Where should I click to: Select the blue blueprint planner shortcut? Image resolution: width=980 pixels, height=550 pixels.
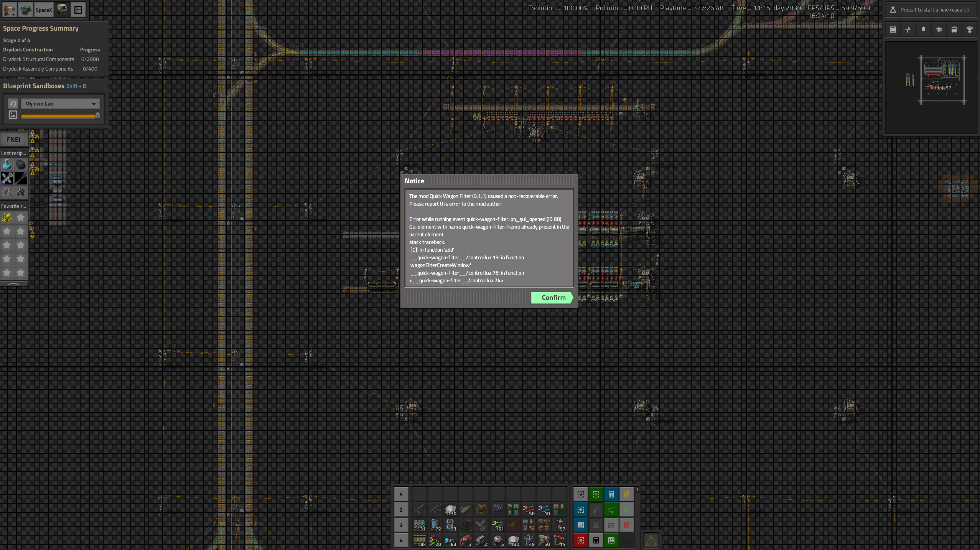coord(580,510)
